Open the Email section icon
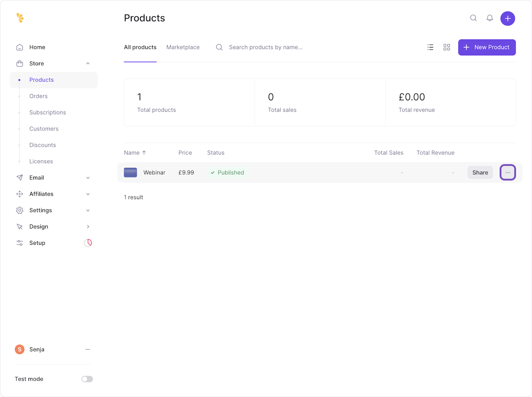 20,177
